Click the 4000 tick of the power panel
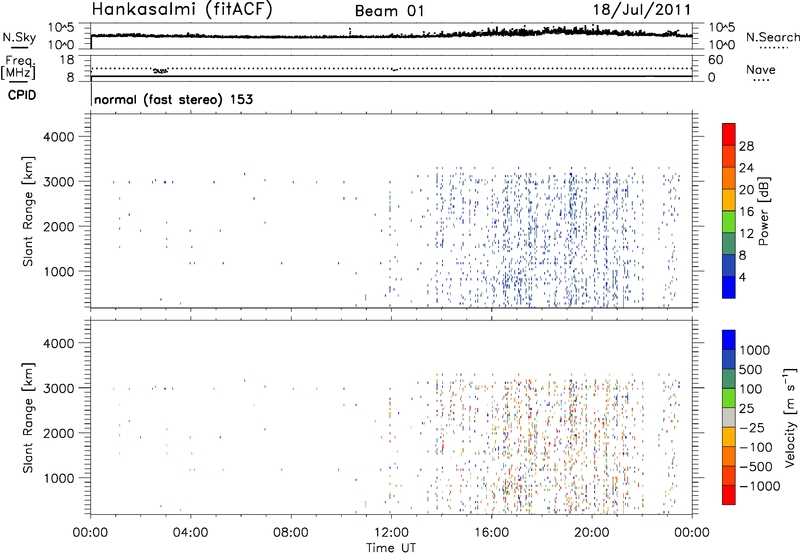 coord(59,137)
